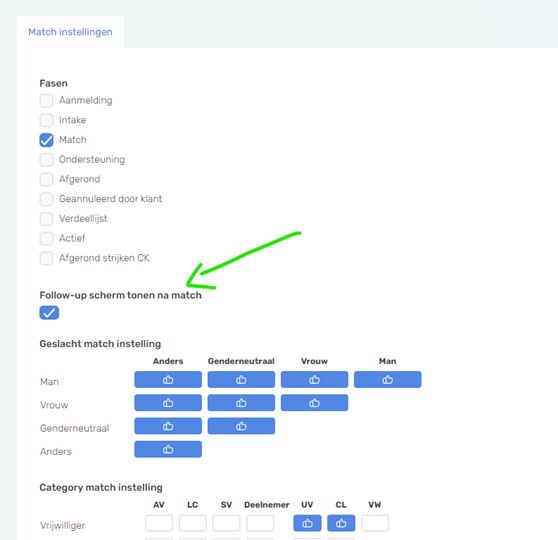Uncheck the Match phase checkbox
Viewport: 558px width, 540px height.
46,140
